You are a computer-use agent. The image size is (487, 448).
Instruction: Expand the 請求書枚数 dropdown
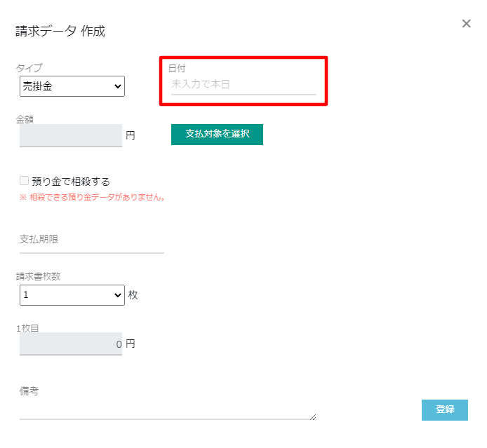pos(72,295)
